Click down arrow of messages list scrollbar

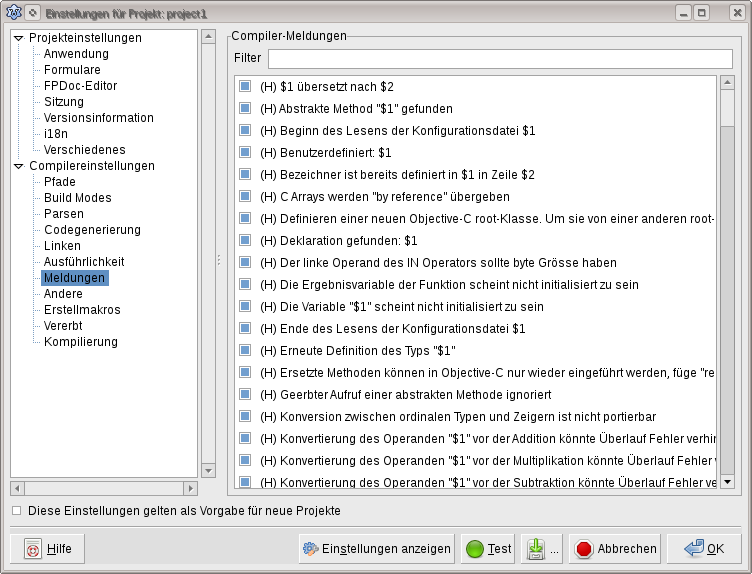pos(727,482)
